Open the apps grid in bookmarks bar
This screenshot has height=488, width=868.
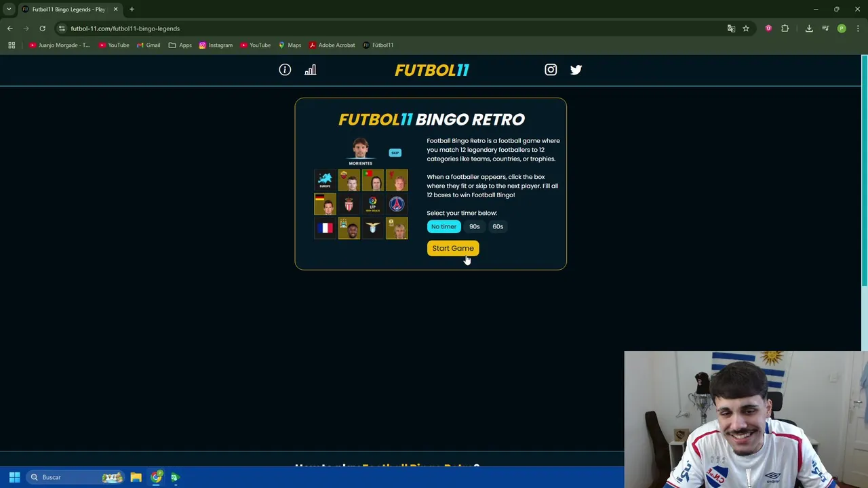[12, 45]
